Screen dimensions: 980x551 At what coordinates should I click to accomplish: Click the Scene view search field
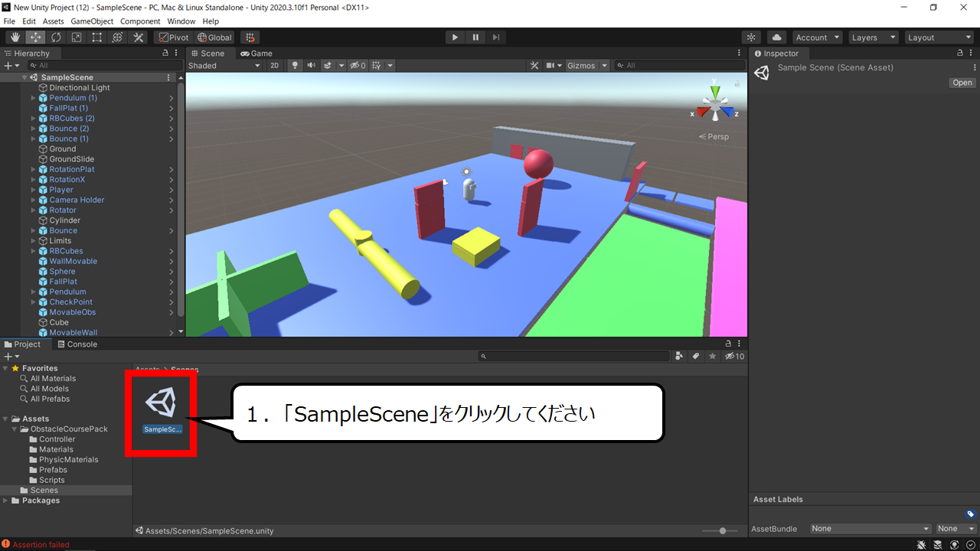point(679,66)
